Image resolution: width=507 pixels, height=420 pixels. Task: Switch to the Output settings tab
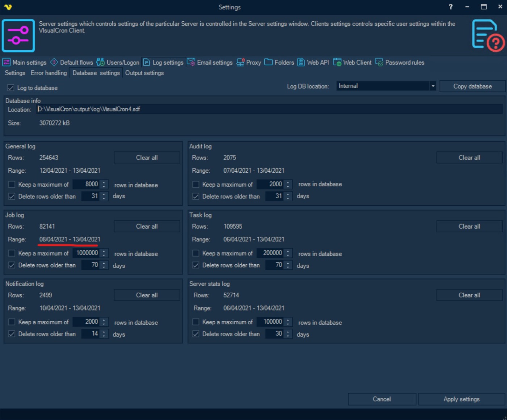pos(144,73)
